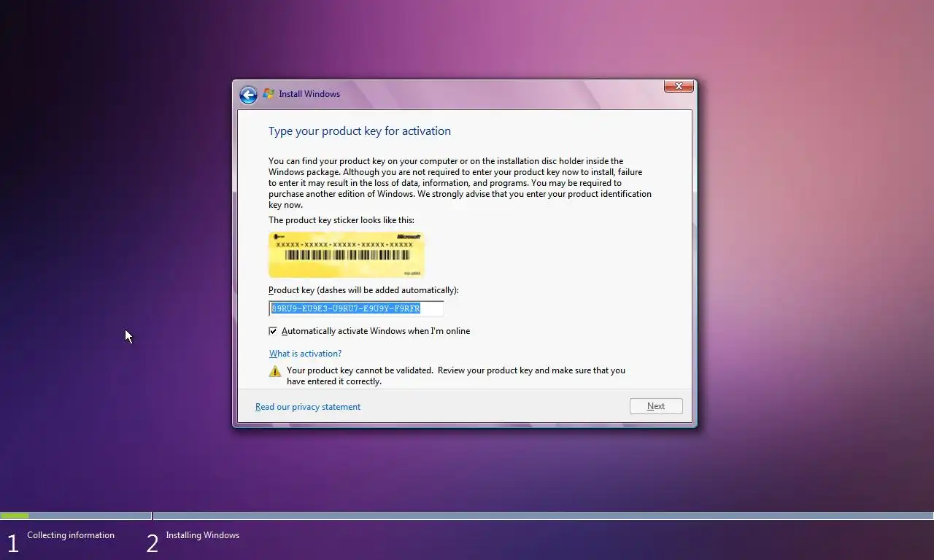Click the product key cannot be validated message

coord(456,376)
